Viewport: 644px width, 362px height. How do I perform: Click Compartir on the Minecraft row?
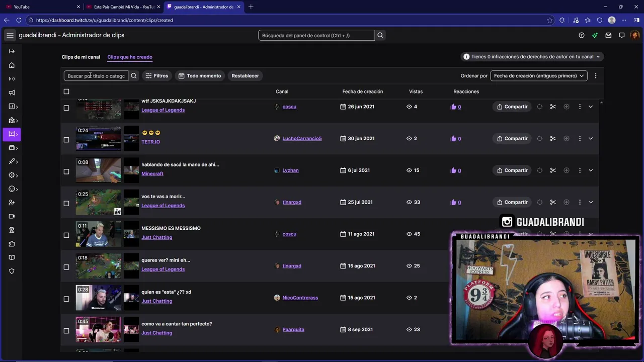[x=512, y=170]
